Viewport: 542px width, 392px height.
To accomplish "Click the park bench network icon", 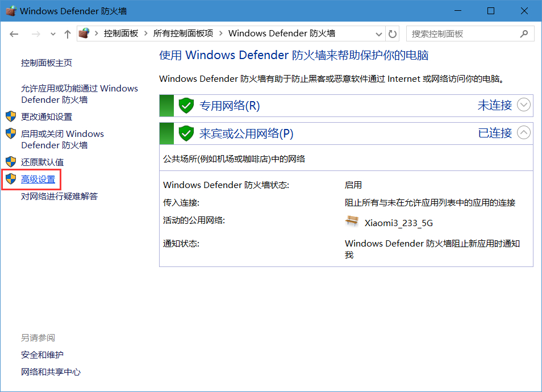I will click(x=352, y=222).
